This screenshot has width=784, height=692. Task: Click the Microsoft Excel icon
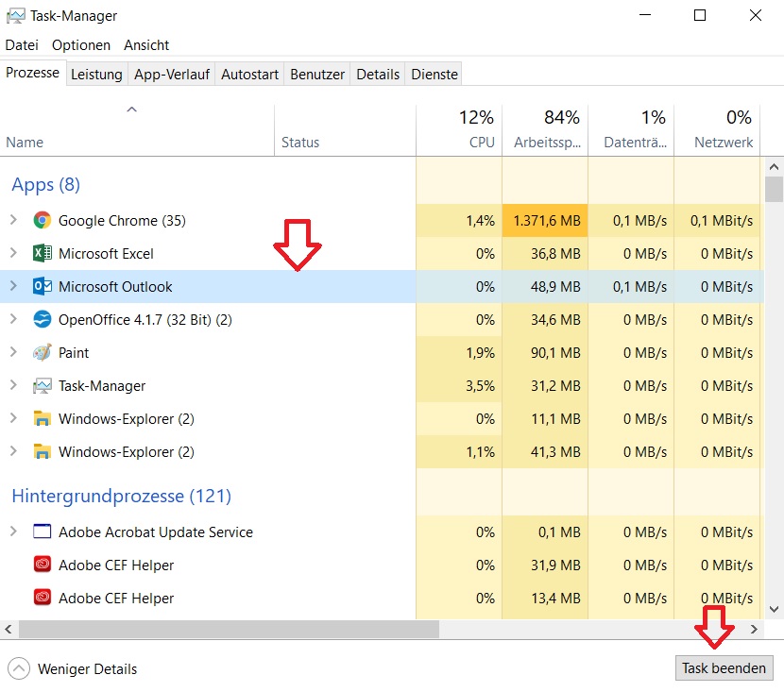(x=43, y=253)
